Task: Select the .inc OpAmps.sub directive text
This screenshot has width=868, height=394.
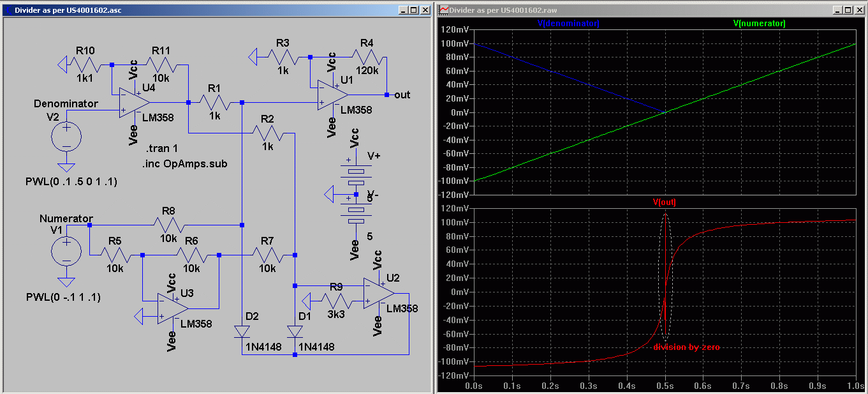Action: (184, 163)
